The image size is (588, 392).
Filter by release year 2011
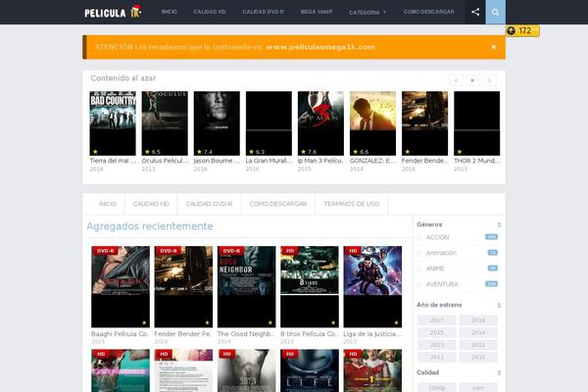(437, 357)
